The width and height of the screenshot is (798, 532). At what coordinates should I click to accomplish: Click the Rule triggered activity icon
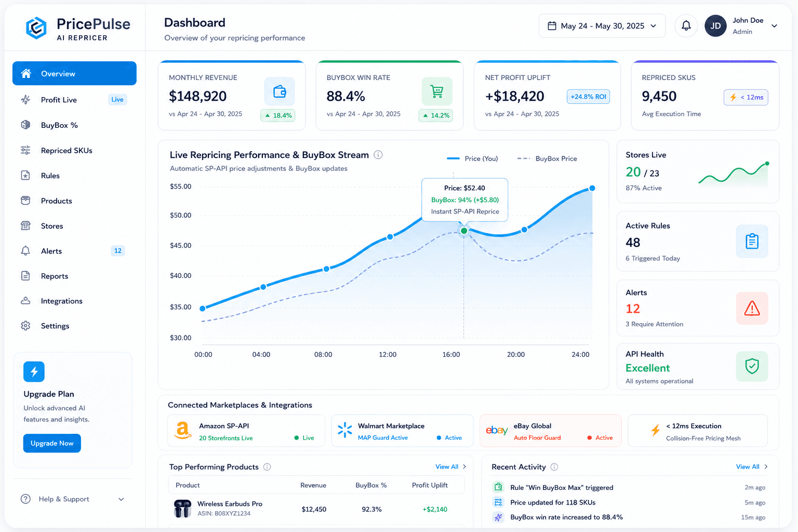(498, 487)
